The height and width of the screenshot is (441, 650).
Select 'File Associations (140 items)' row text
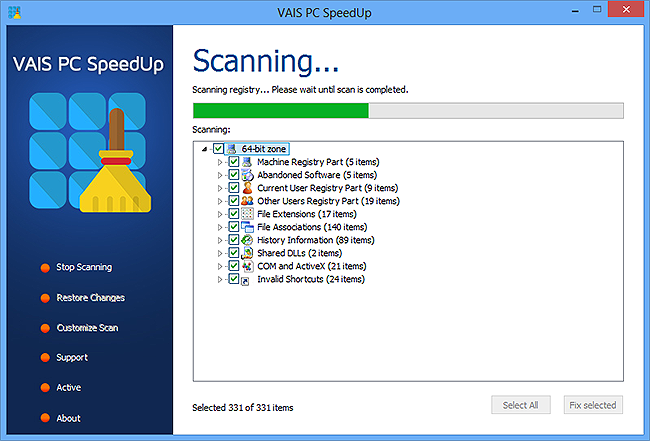coord(312,227)
